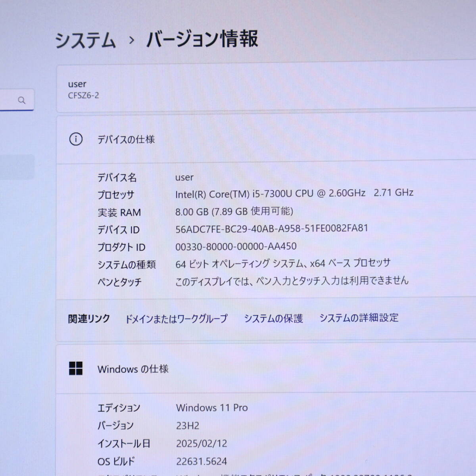This screenshot has width=476, height=476.
Task: Select the version value 23H2
Action: tap(188, 426)
